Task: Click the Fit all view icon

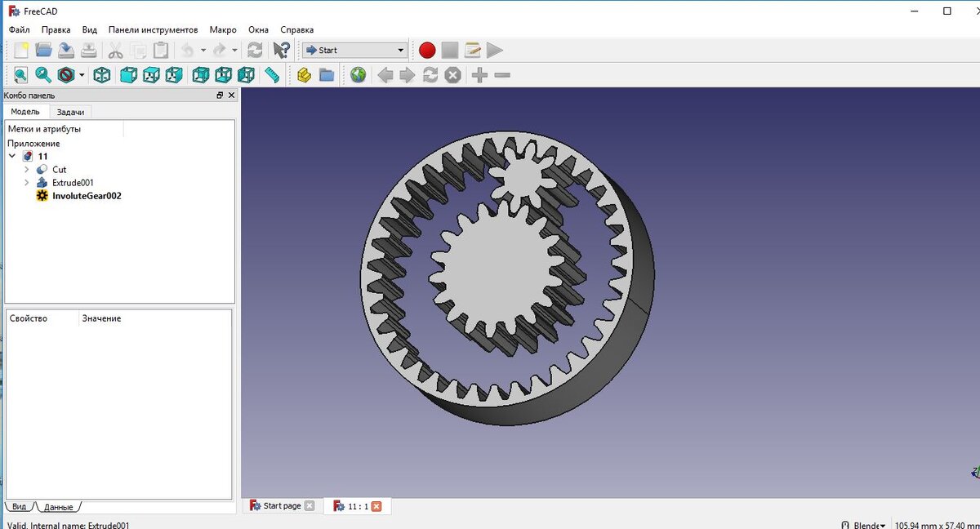Action: pyautogui.click(x=21, y=75)
